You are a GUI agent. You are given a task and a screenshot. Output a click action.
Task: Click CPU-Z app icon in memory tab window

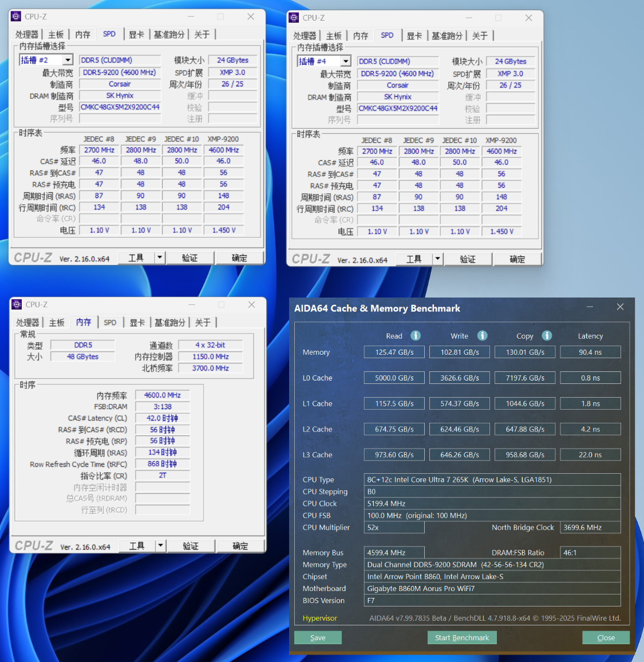pyautogui.click(x=17, y=304)
